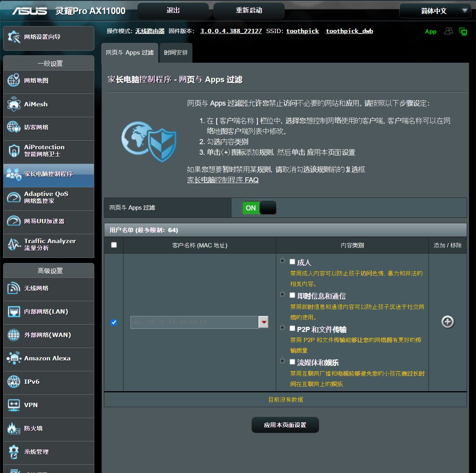
Task: Click the Adaptive QoS gauge icon
Action: click(14, 198)
